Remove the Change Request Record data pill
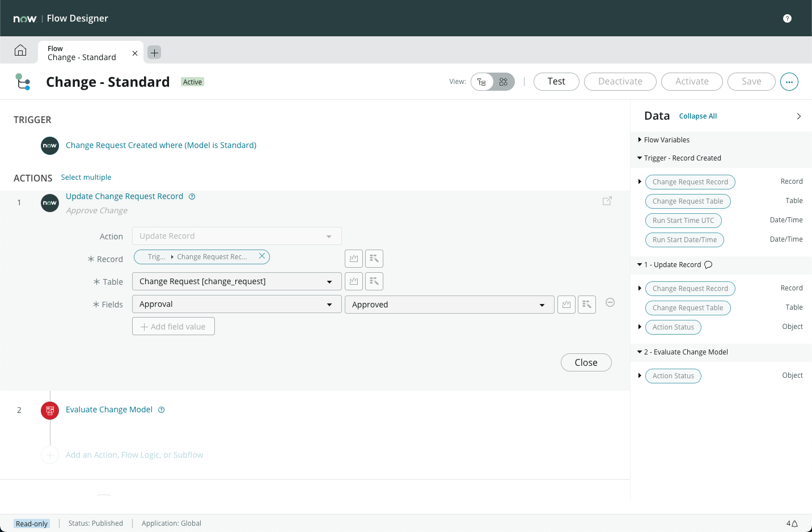Image resolution: width=812 pixels, height=532 pixels. pyautogui.click(x=262, y=256)
